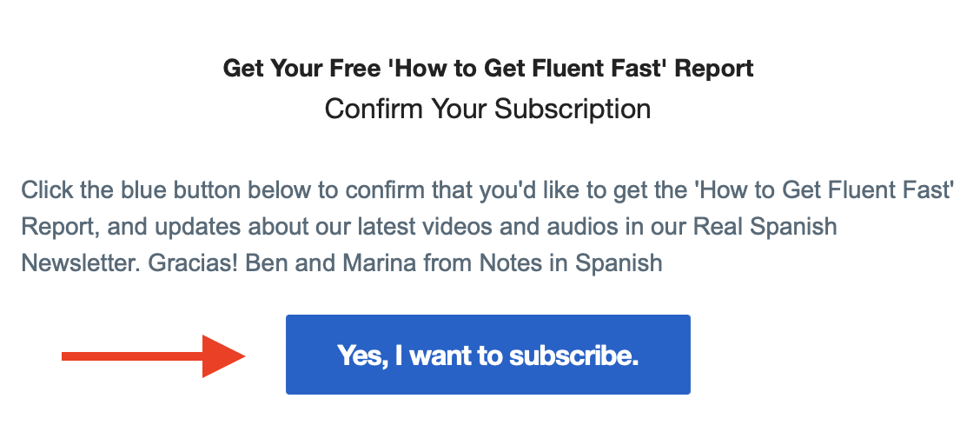Click the red arrow pointing at the button
This screenshot has height=445, width=980.
point(153,356)
